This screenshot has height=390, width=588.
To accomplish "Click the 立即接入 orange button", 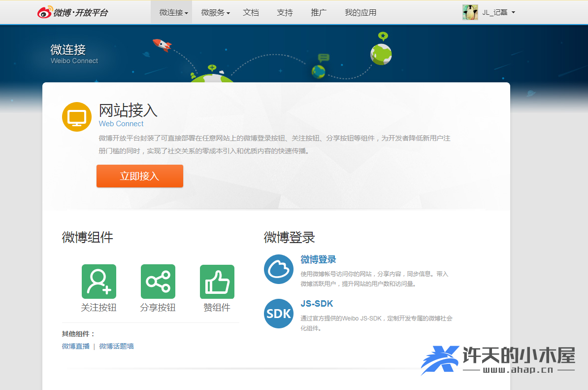I will click(139, 176).
